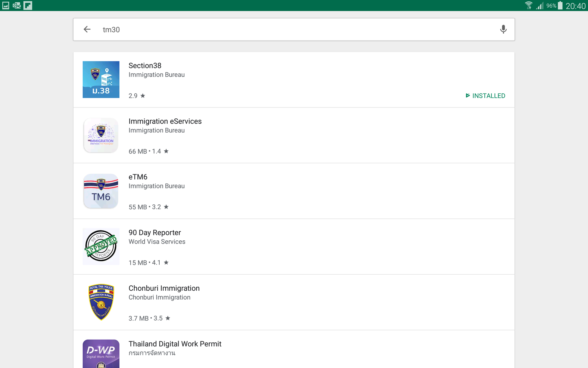Tap the gallery notification icon in status bar
Screen dimensions: 588x368
pos(6,5)
